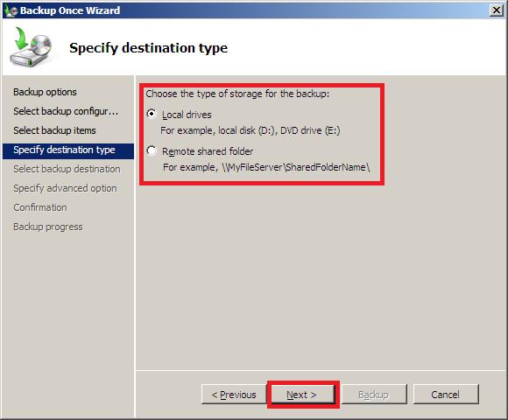Click the Local drives option label
This screenshot has height=420, width=508.
coord(187,115)
